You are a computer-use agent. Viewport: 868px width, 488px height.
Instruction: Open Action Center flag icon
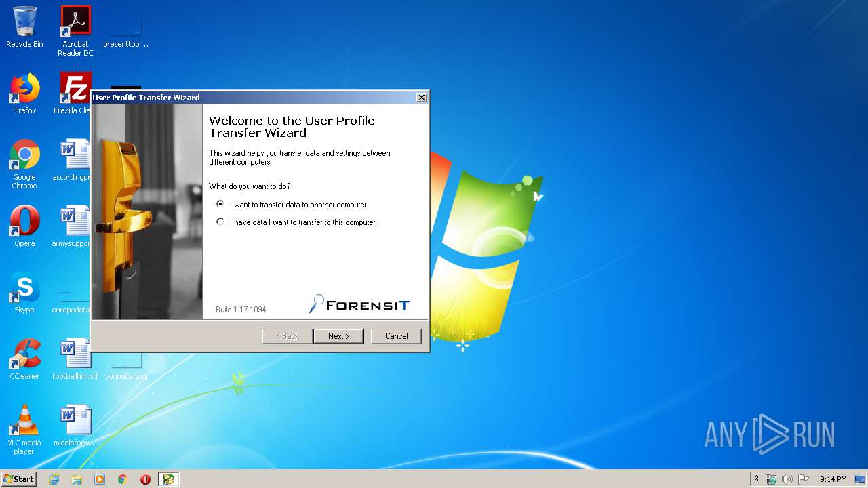click(x=804, y=479)
